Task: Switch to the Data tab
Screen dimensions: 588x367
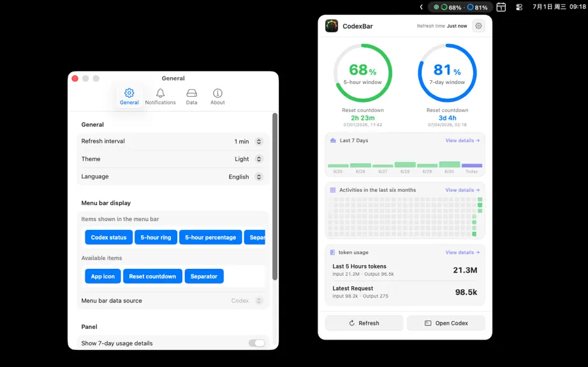Action: [x=191, y=97]
